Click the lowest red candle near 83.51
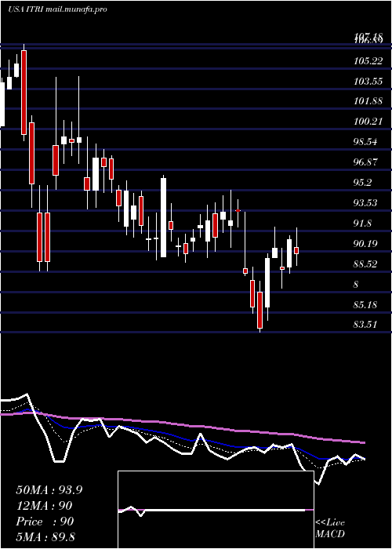The image size is (392, 549). coord(260,311)
